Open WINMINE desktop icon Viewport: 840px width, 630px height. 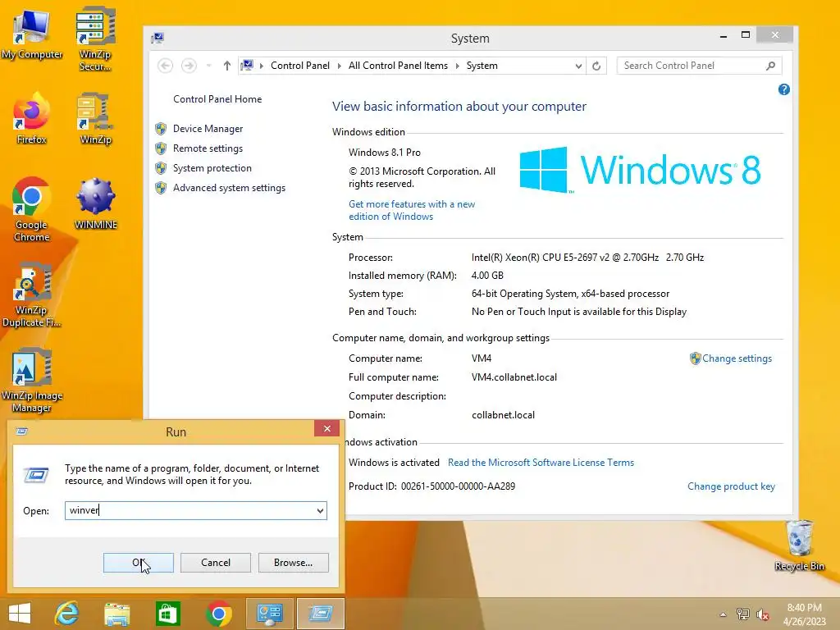[x=95, y=203]
